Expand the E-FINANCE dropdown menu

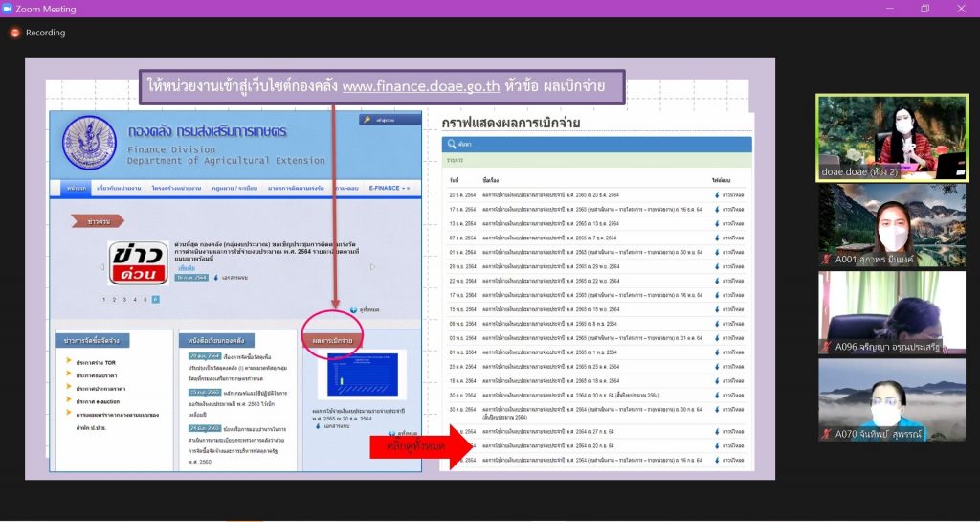click(390, 188)
